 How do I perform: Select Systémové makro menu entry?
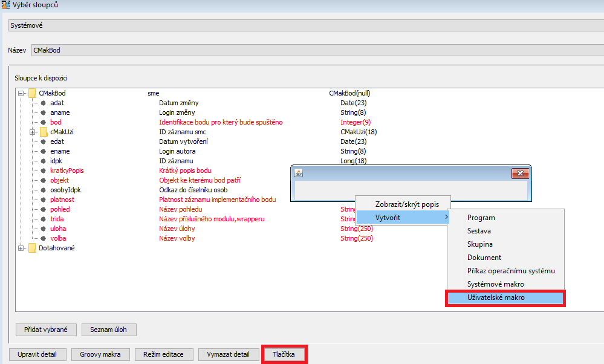pos(496,284)
